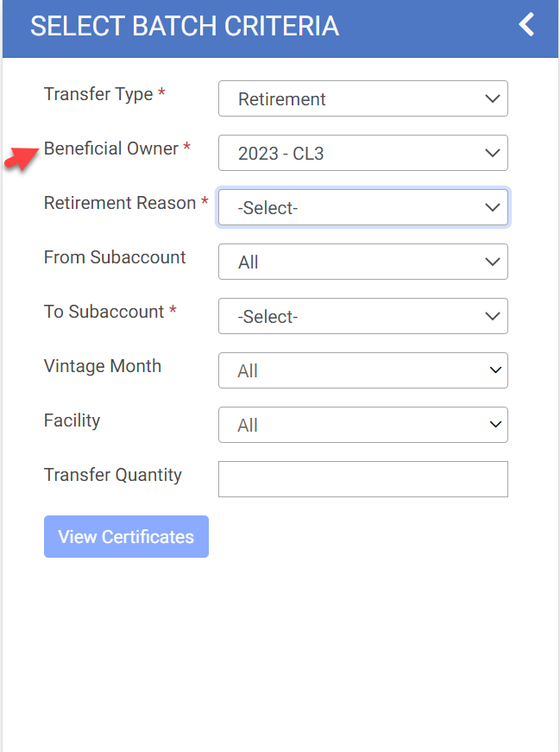Click the From Subaccount field label
Viewport: 560px width, 752px height.
click(x=115, y=257)
